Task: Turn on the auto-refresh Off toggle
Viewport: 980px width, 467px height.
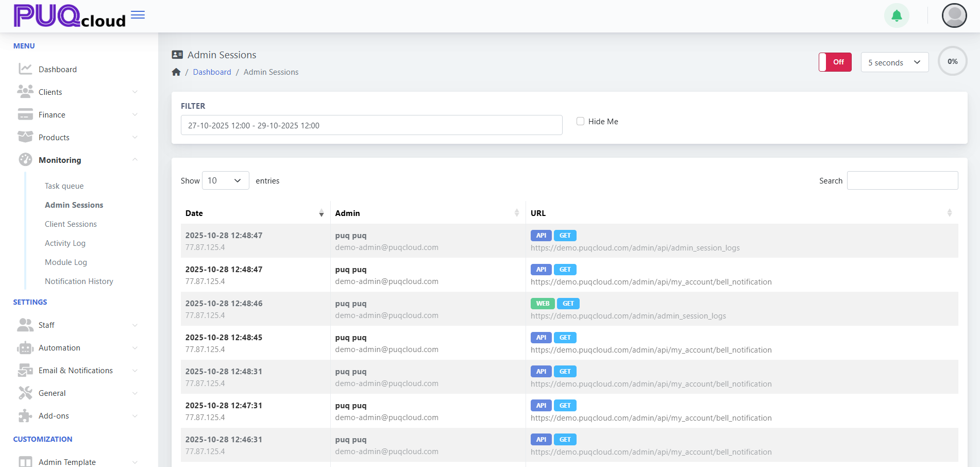Action: tap(835, 62)
